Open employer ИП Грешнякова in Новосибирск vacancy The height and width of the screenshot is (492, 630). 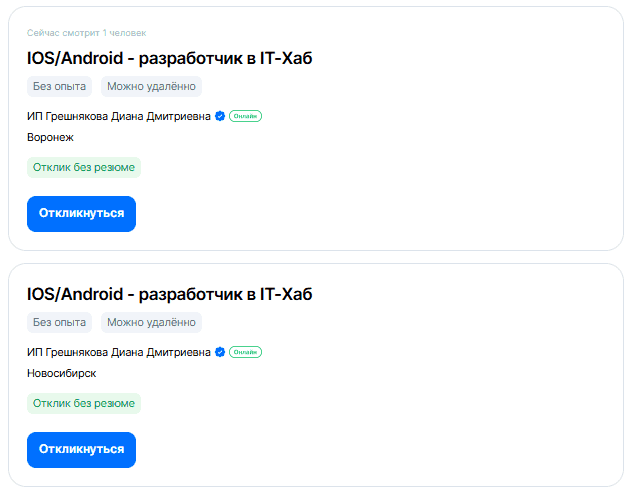(118, 352)
